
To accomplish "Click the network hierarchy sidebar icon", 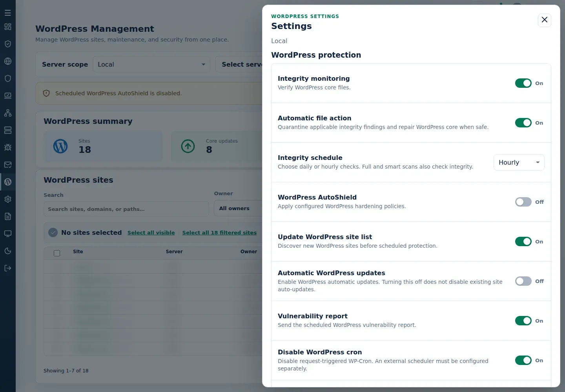I will coord(8,113).
